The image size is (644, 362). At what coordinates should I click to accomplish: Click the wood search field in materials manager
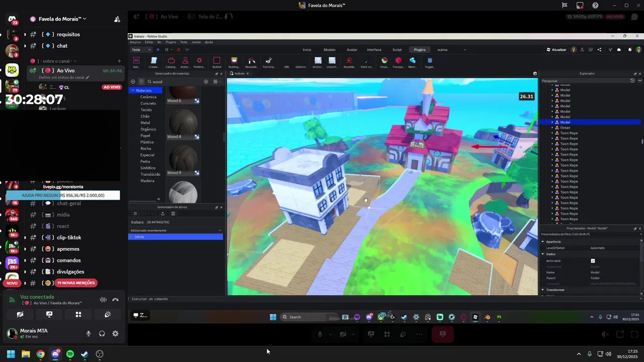(177, 81)
